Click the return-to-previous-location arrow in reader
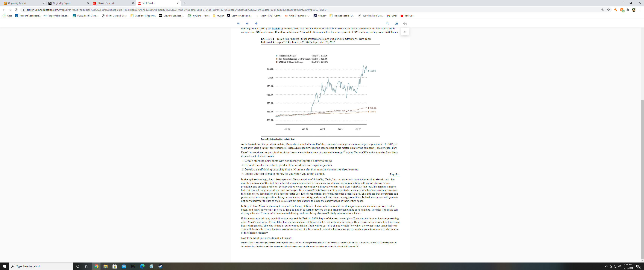This screenshot has height=270, width=644. tap(405, 24)
